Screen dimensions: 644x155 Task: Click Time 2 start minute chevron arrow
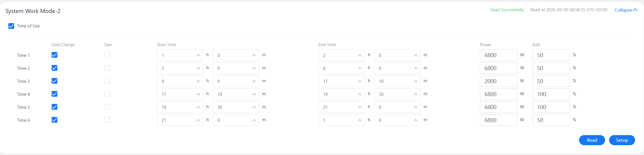pos(254,68)
